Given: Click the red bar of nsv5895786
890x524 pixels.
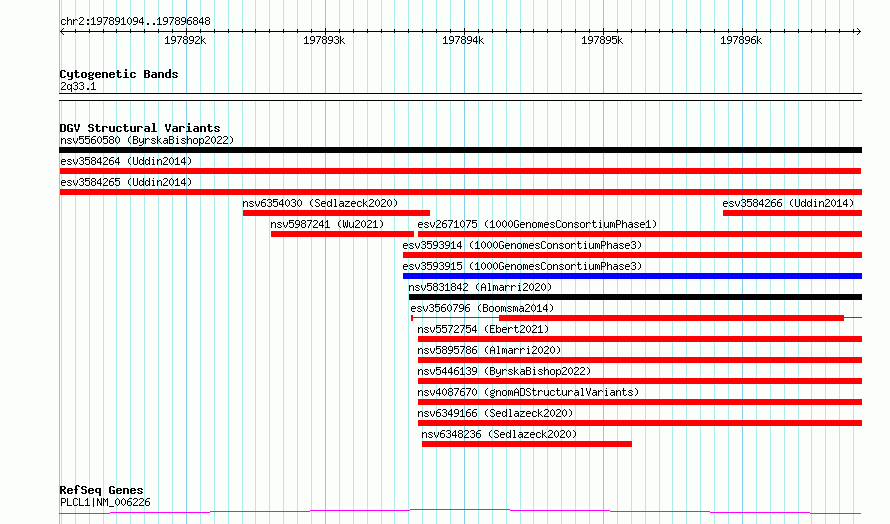Looking at the screenshot, I should pyautogui.click(x=640, y=360).
